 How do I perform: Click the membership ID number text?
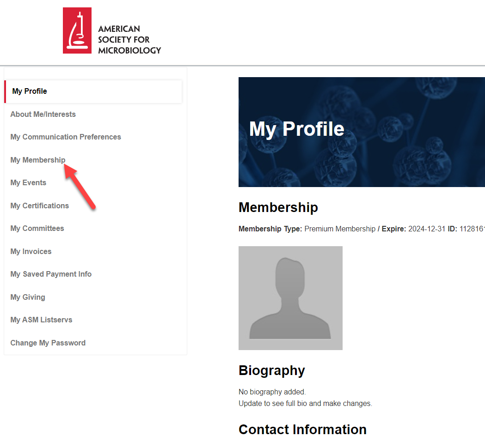pos(472,229)
